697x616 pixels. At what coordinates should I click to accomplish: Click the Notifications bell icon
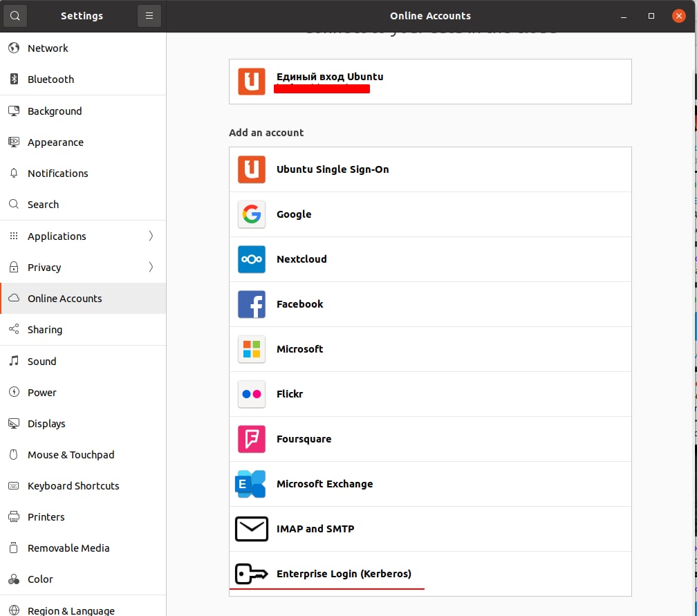(x=14, y=173)
